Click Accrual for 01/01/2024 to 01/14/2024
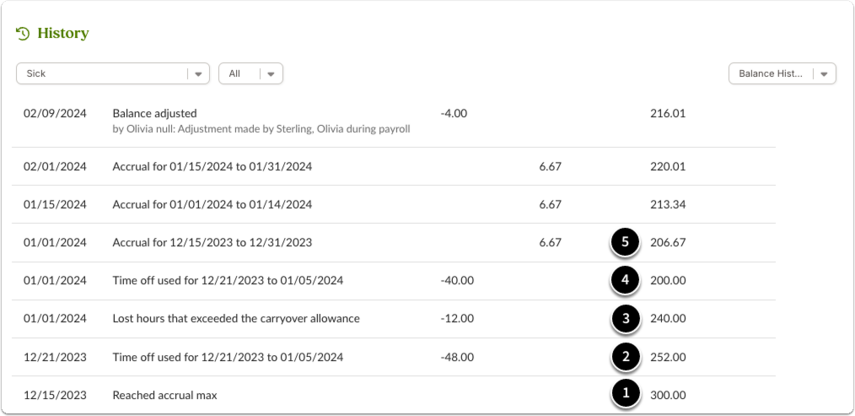 coord(212,204)
